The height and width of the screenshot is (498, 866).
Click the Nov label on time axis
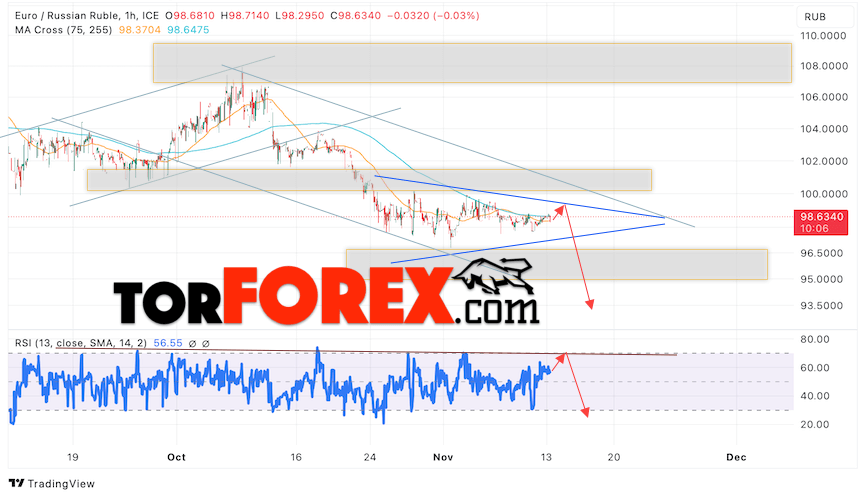(443, 457)
